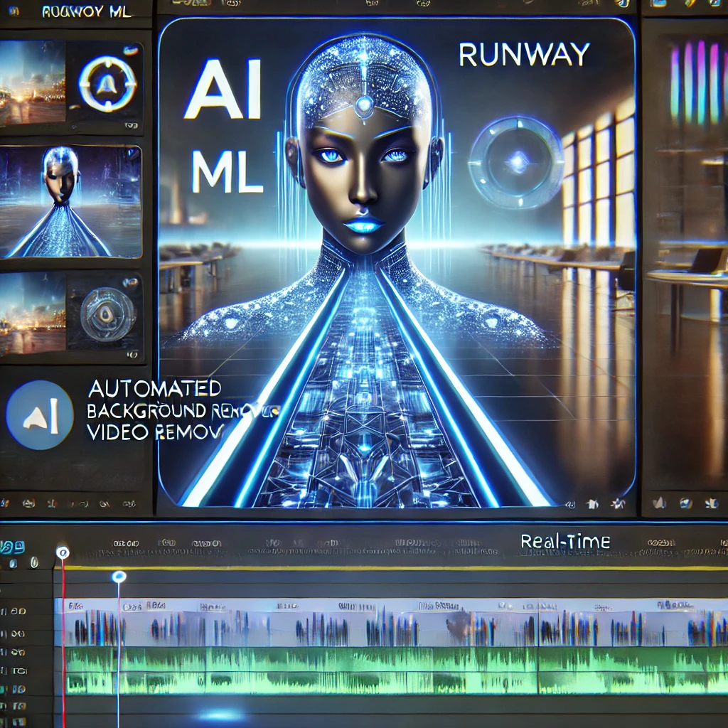
Task: Select the top city-lights thumbnail in the media list
Action: 33,82
